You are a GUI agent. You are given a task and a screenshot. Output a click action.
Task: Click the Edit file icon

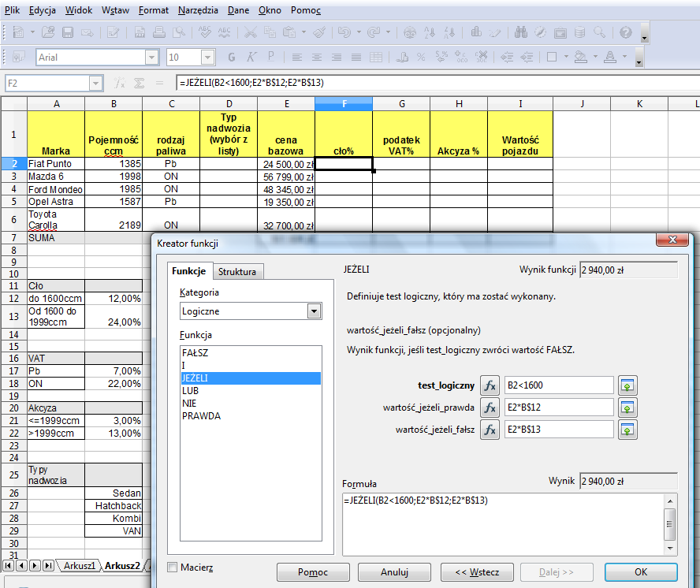113,32
